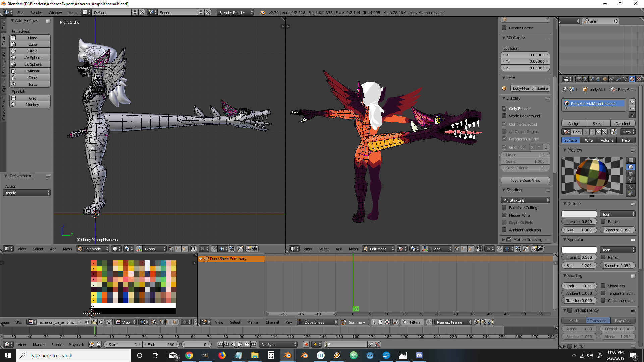Enable Backface Culling checkbox
644x362 pixels.
(x=504, y=207)
